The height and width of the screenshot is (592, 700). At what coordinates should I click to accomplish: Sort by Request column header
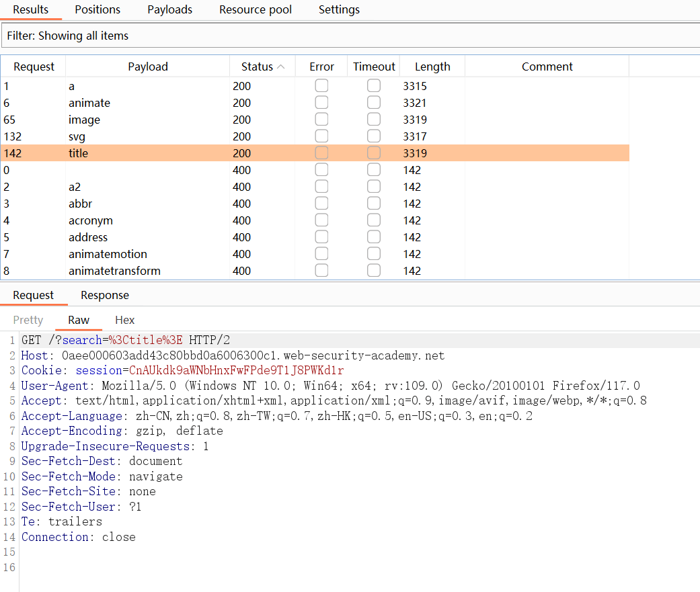pos(34,67)
